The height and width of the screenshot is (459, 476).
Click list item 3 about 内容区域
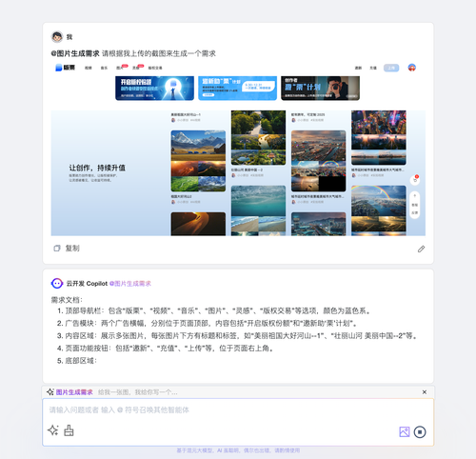[237, 335]
